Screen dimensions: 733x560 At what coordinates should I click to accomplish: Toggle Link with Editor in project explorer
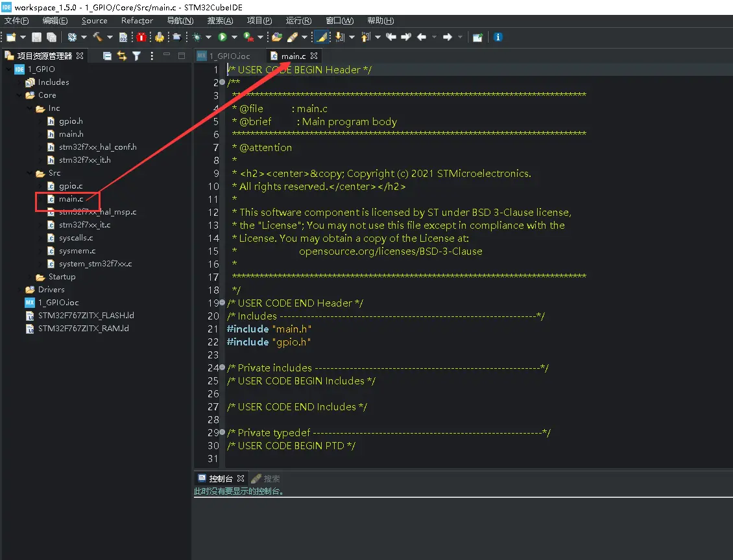click(x=122, y=56)
